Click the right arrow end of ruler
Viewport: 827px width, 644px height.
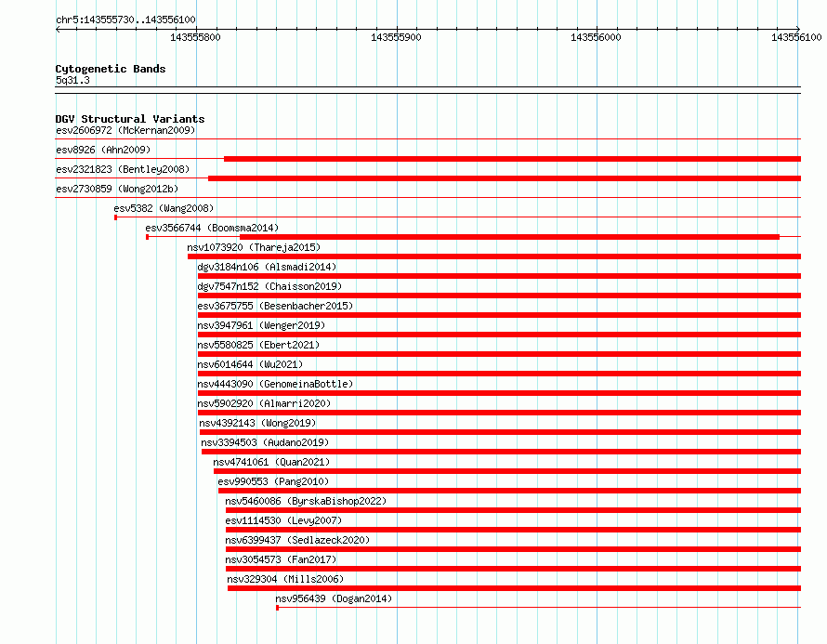[798, 29]
